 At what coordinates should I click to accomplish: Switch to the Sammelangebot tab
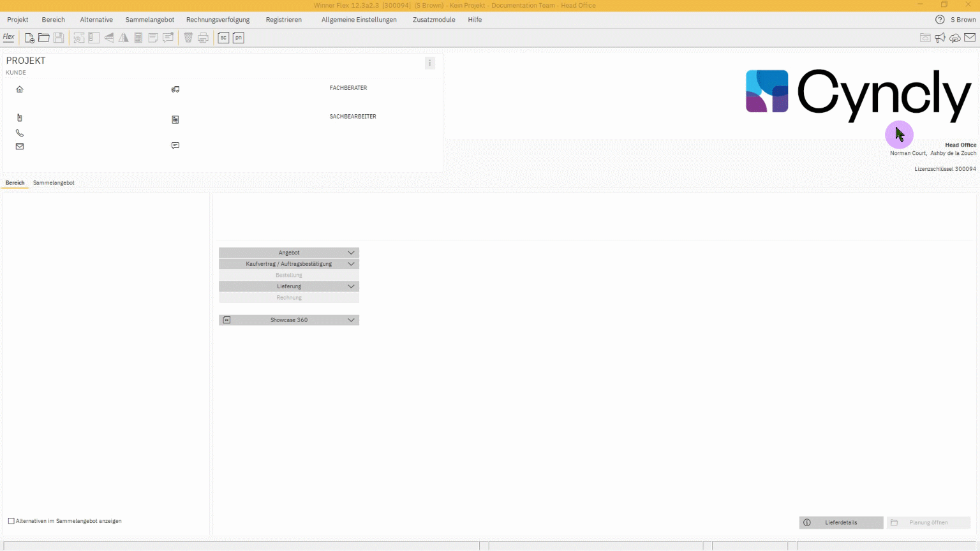[54, 182]
